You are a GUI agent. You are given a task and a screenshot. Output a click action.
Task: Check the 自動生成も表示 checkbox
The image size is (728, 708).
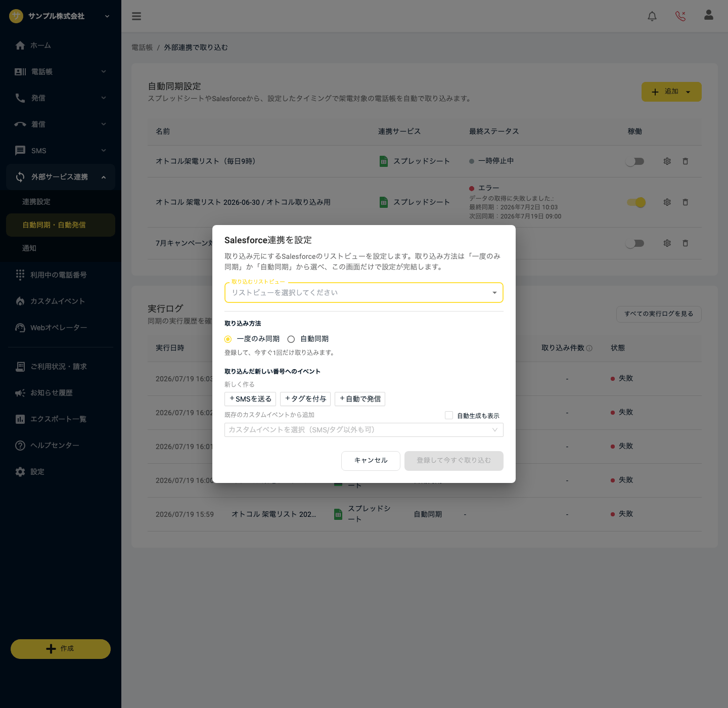[449, 415]
